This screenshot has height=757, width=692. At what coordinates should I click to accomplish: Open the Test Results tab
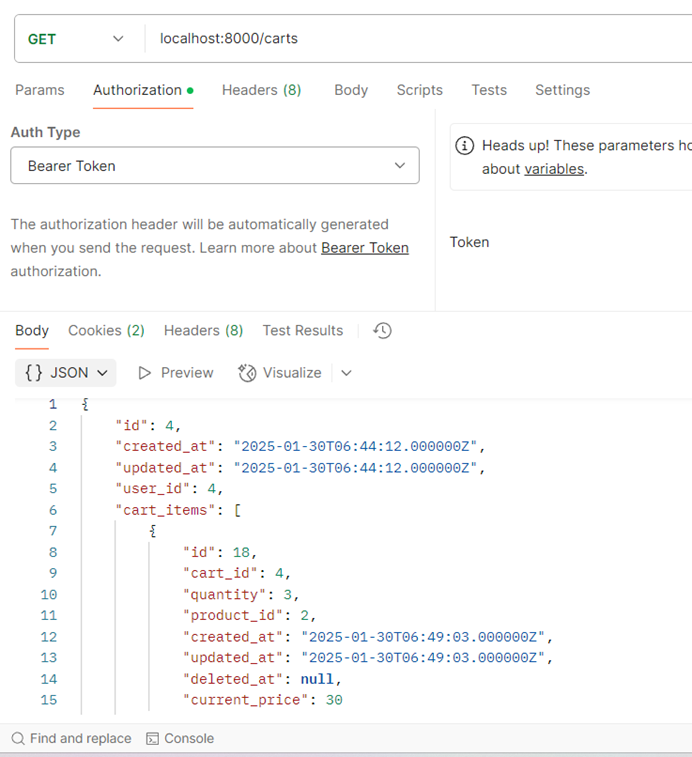(302, 331)
